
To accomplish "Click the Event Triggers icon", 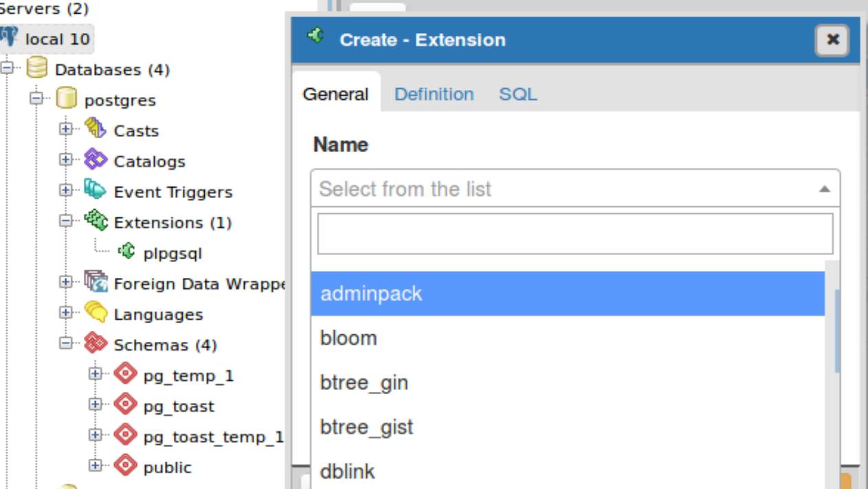I will click(95, 190).
